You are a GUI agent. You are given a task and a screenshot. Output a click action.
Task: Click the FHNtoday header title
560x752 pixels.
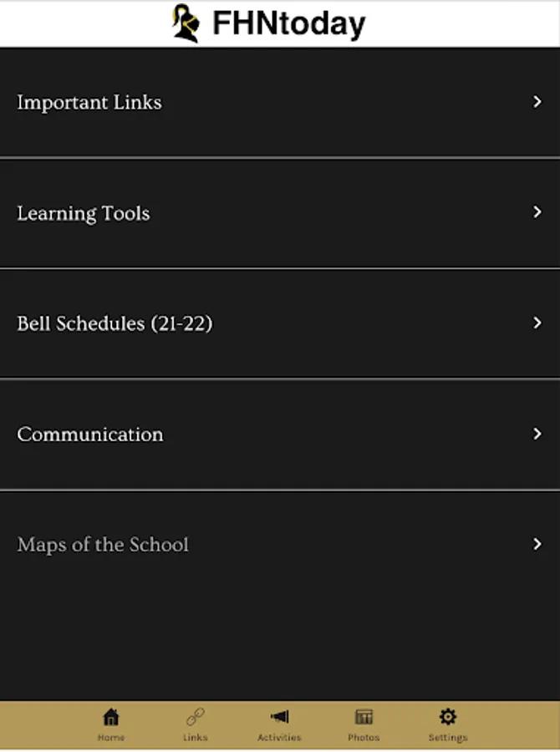(289, 23)
